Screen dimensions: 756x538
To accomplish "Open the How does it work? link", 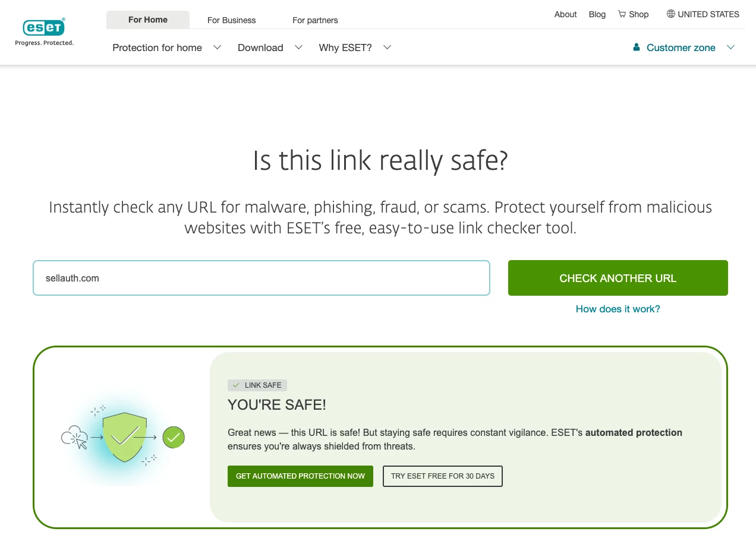I will [x=618, y=309].
